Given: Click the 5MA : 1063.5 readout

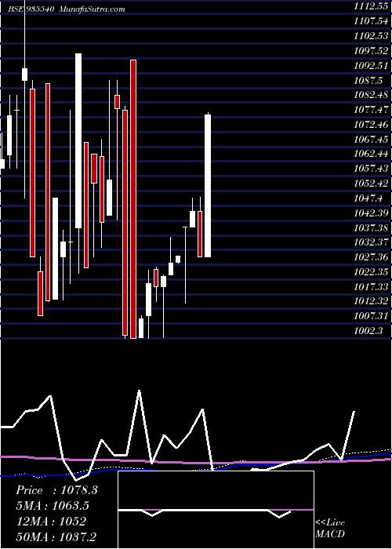Looking at the screenshot, I should [x=53, y=506].
